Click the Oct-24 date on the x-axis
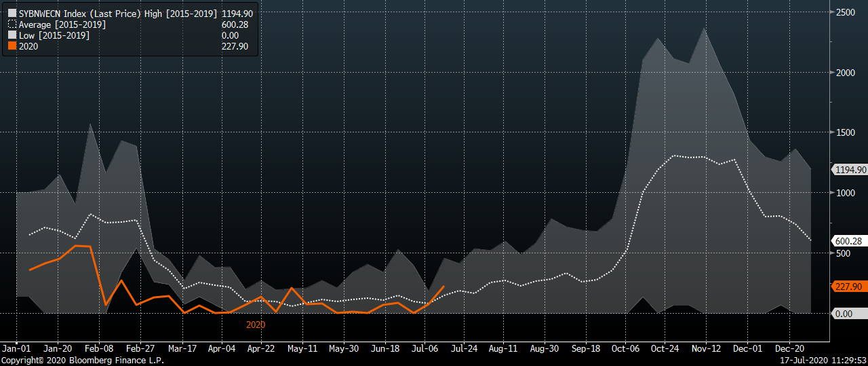This screenshot has height=366, width=868. click(665, 348)
